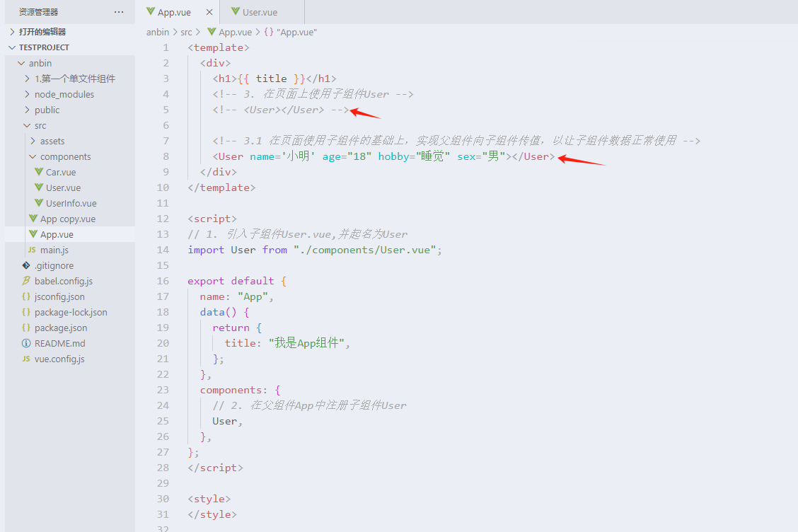Viewport: 798px width, 532px height.
Task: Click Babel icon of babel.config.js
Action: (x=26, y=281)
